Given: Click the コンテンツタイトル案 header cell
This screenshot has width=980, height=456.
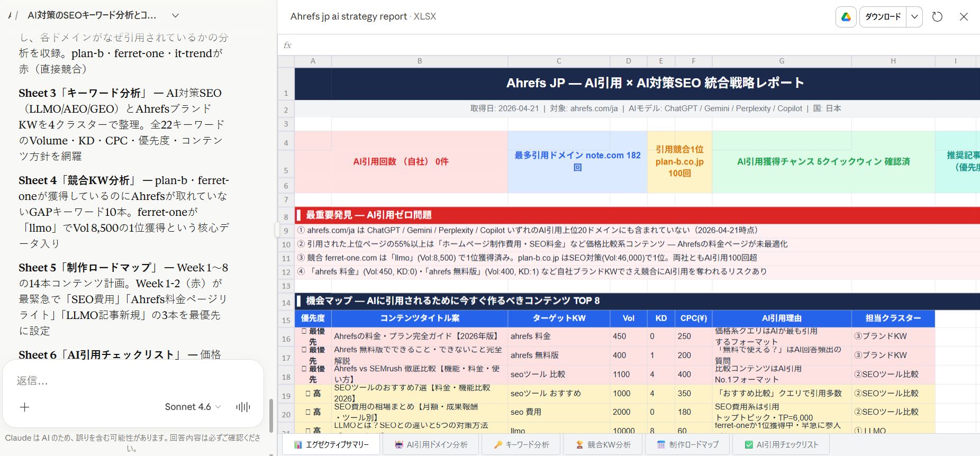Looking at the screenshot, I should [x=420, y=318].
